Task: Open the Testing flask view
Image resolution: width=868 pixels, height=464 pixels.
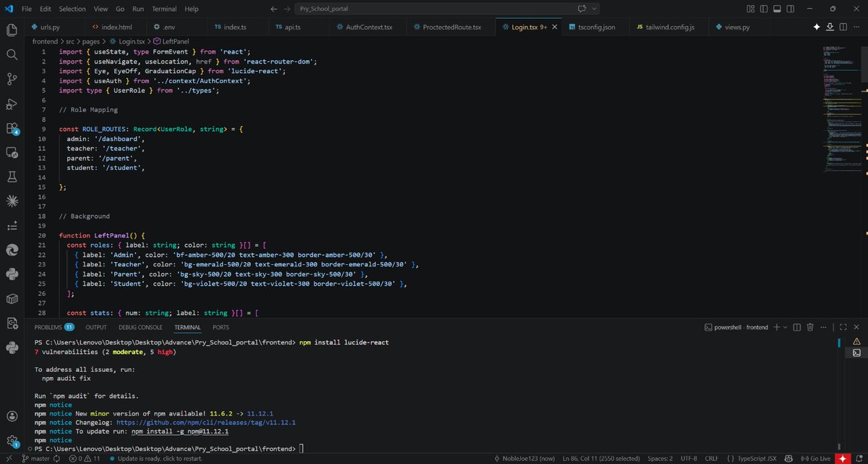Action: point(12,177)
